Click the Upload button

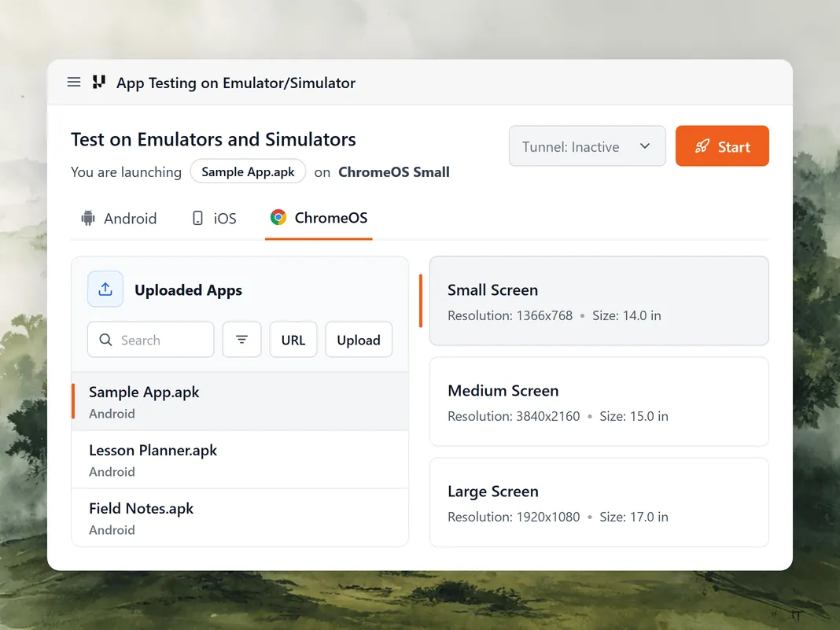359,340
